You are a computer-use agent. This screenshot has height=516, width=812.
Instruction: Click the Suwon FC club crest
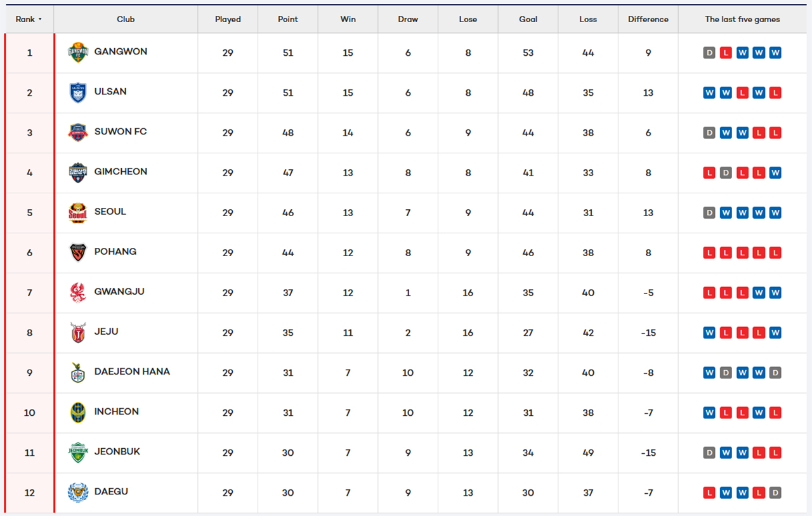pos(78,132)
